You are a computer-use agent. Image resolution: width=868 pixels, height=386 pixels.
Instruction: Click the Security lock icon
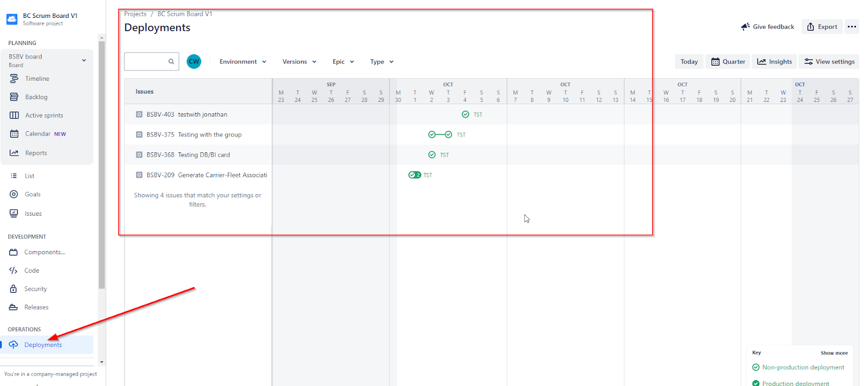point(14,289)
